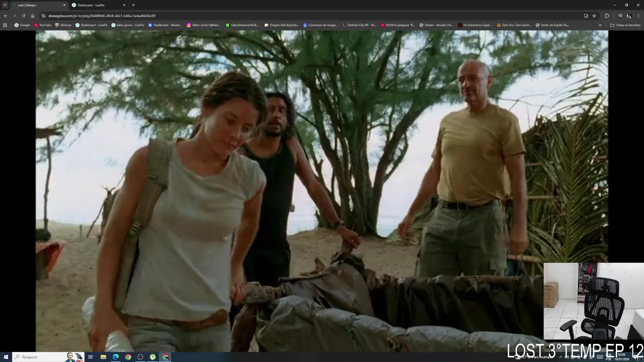Open the Chrome profile avatar
Viewport: 644px width, 362px height.
coord(629,16)
